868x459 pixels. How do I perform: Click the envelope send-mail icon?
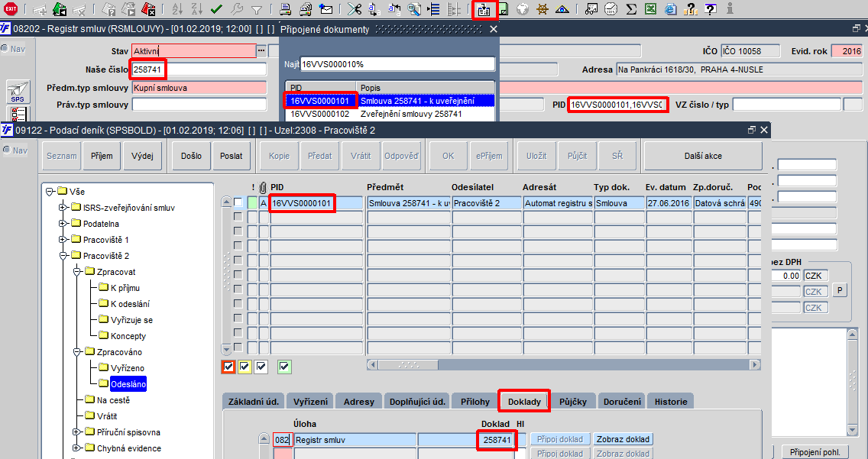[326, 9]
